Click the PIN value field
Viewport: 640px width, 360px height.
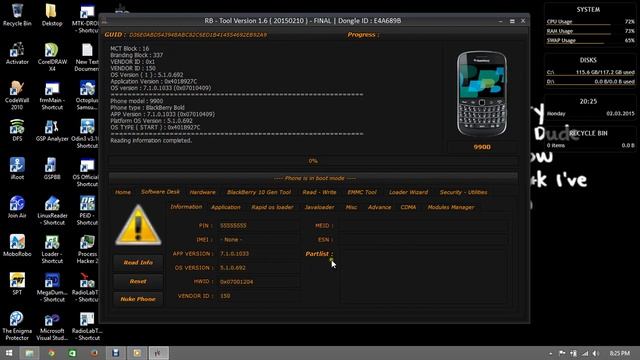258,225
